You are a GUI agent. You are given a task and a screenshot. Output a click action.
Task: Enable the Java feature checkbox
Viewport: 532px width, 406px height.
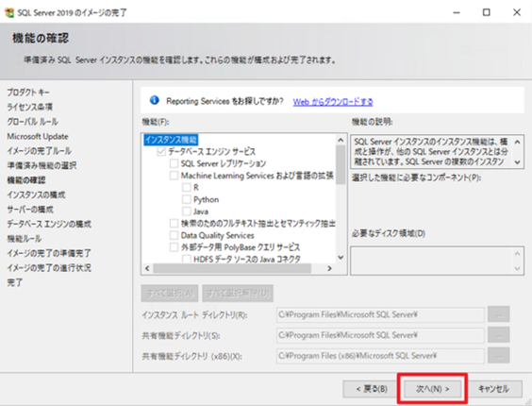click(187, 211)
